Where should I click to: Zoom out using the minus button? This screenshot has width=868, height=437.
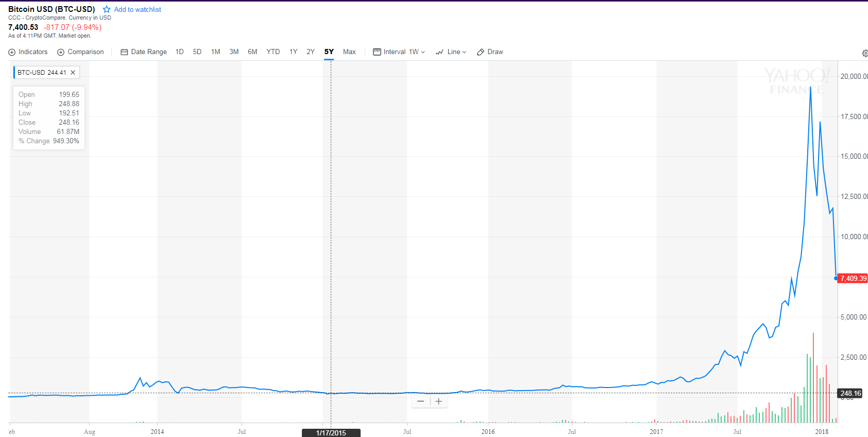tap(421, 401)
